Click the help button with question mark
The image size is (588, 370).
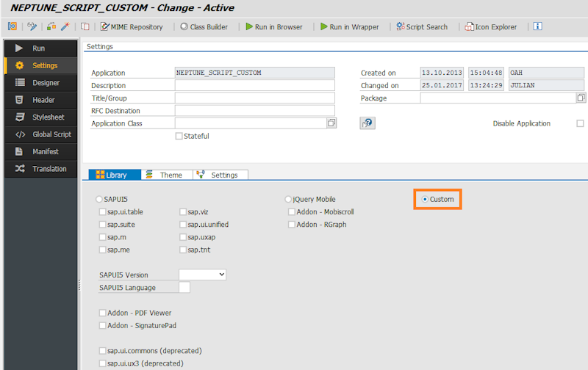(x=367, y=123)
